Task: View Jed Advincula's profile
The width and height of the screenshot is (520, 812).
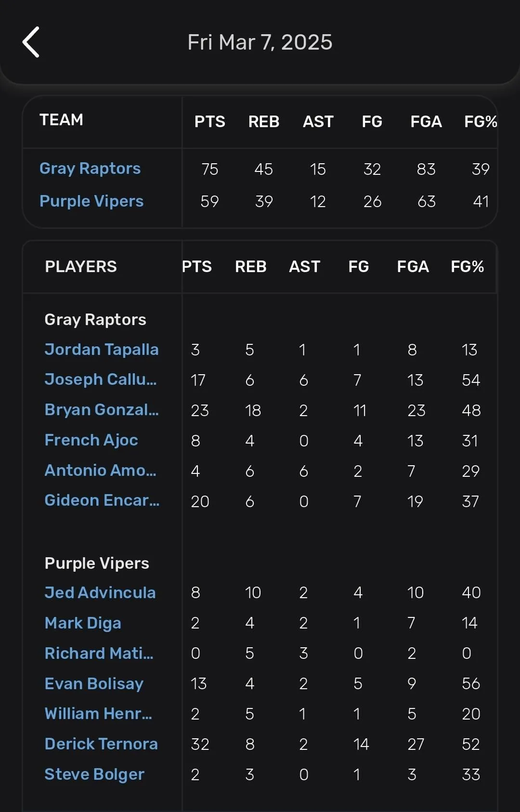Action: (100, 593)
